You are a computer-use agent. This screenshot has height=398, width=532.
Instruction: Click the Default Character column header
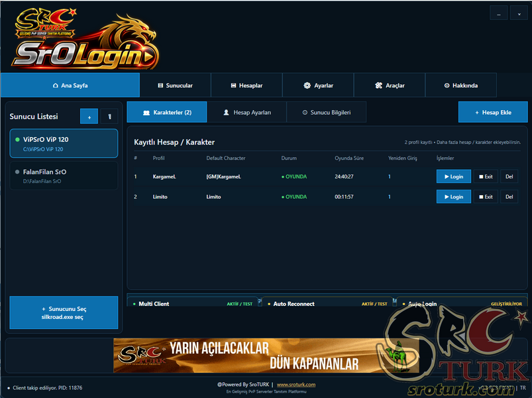226,158
